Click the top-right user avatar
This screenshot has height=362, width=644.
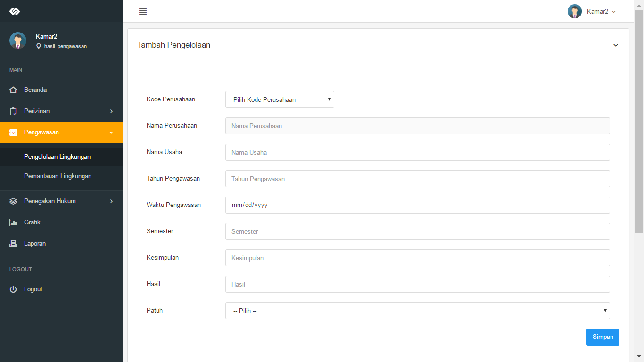(x=574, y=11)
